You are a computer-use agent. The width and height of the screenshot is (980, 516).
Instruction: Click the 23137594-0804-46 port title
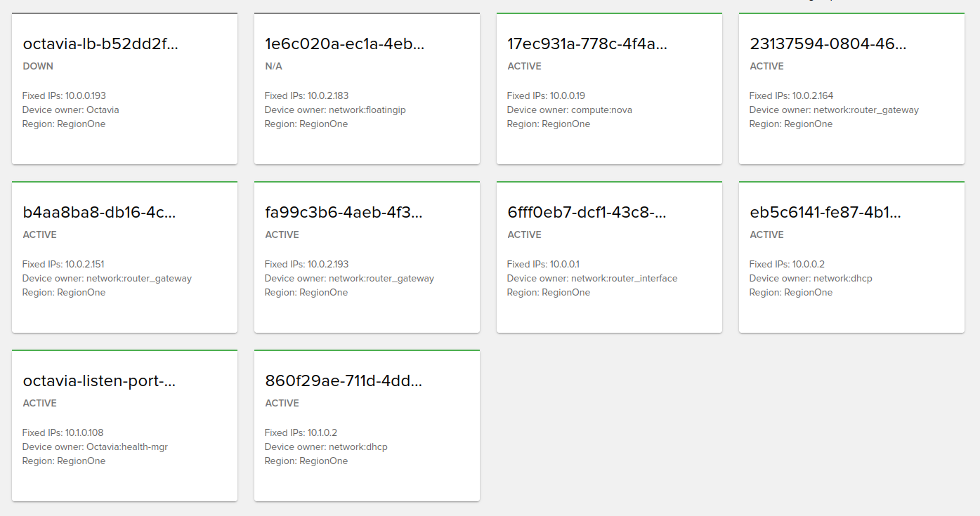click(829, 44)
